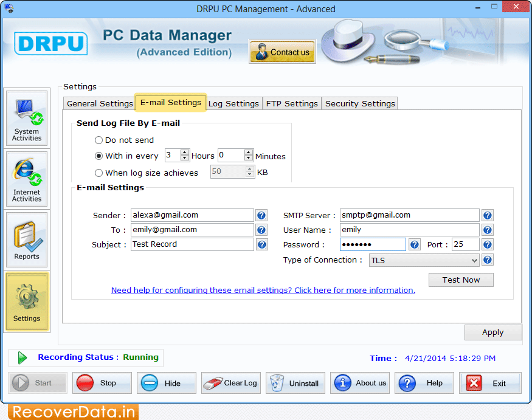Minimize the DRPU window
This screenshot has height=420, width=532.
478,7
